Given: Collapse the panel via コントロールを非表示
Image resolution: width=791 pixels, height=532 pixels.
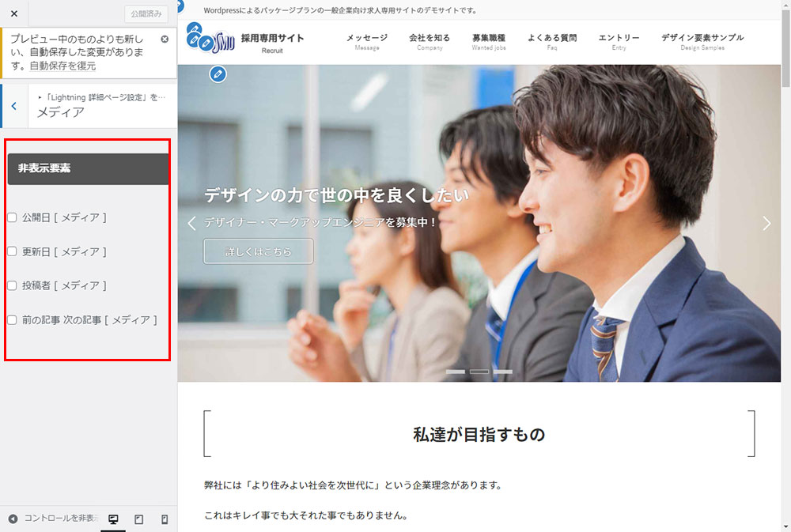Looking at the screenshot, I should (54, 519).
